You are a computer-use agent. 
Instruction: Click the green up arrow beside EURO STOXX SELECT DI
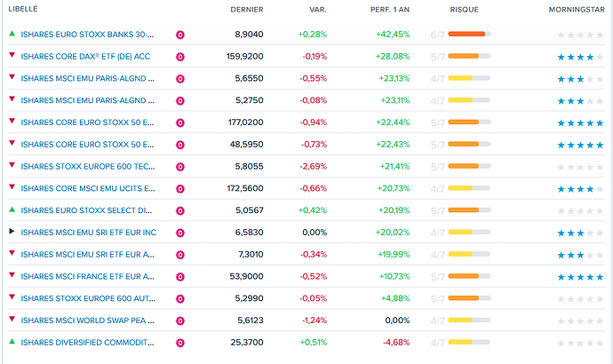tap(12, 210)
